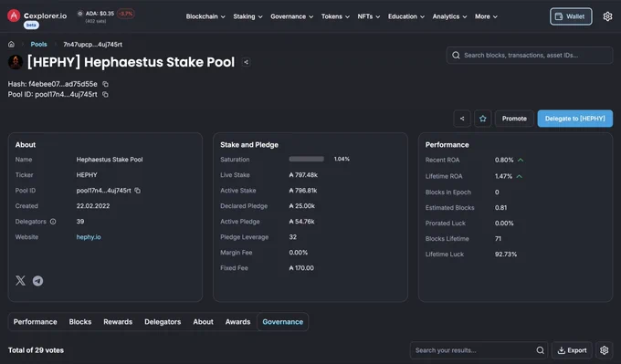Click Delegate to [HEPHY] button
The width and height of the screenshot is (621, 364).
(574, 119)
